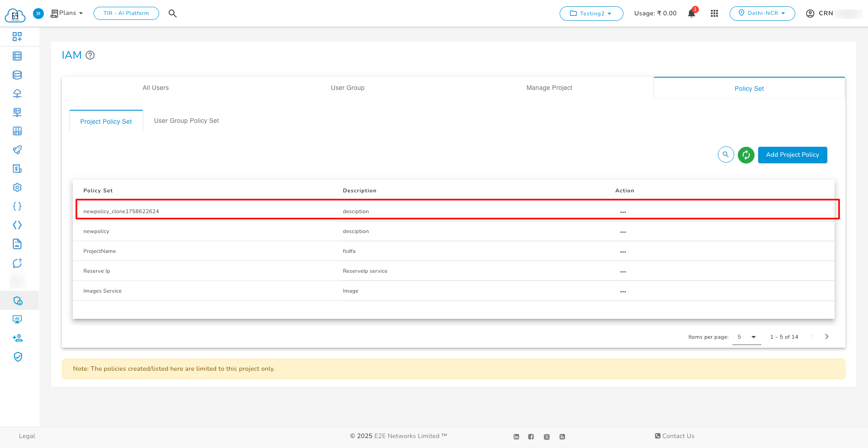Screen dimensions: 868x448
Task: Open the apps grid icon
Action: [x=714, y=14]
